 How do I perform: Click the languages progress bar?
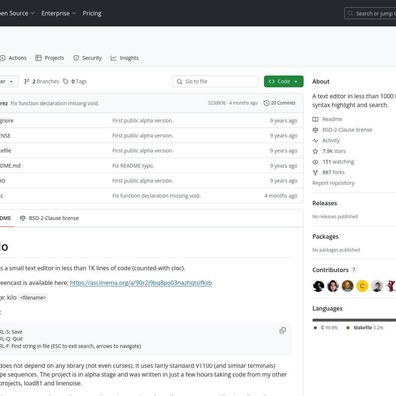tap(354, 320)
